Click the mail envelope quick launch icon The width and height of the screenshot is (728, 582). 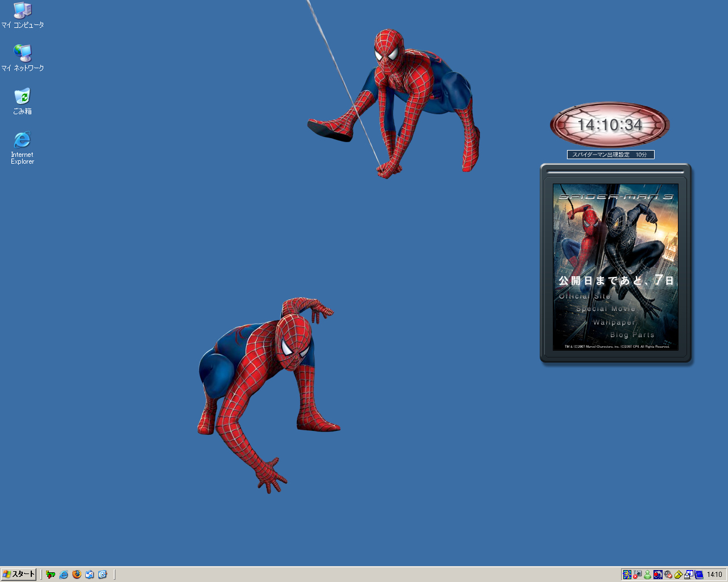point(90,575)
